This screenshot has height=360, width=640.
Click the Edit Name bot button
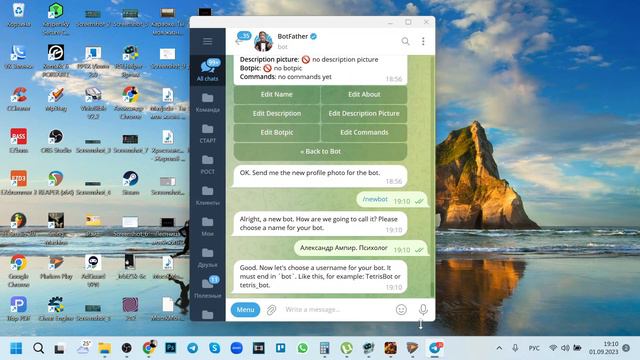[277, 94]
